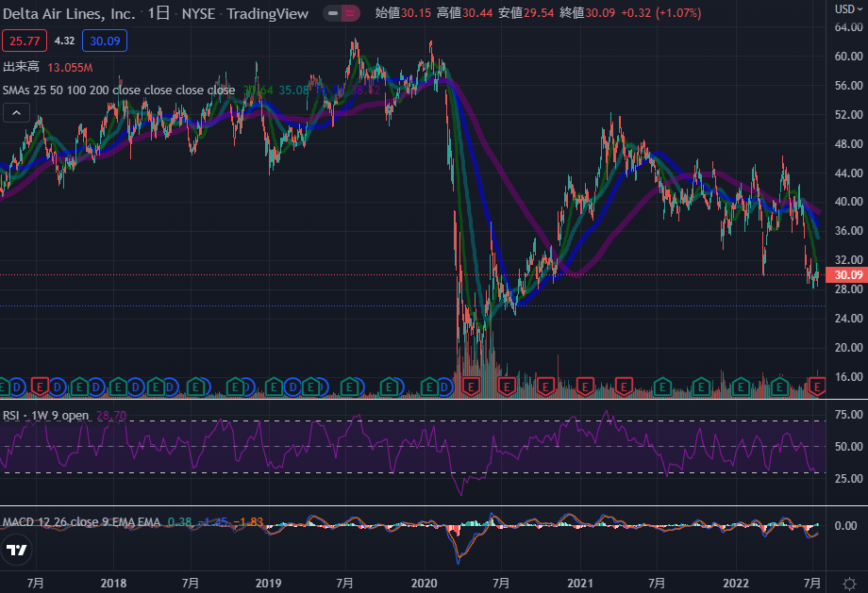Image resolution: width=868 pixels, height=593 pixels.
Task: Click the 44.00 price scale label
Action: pos(848,173)
